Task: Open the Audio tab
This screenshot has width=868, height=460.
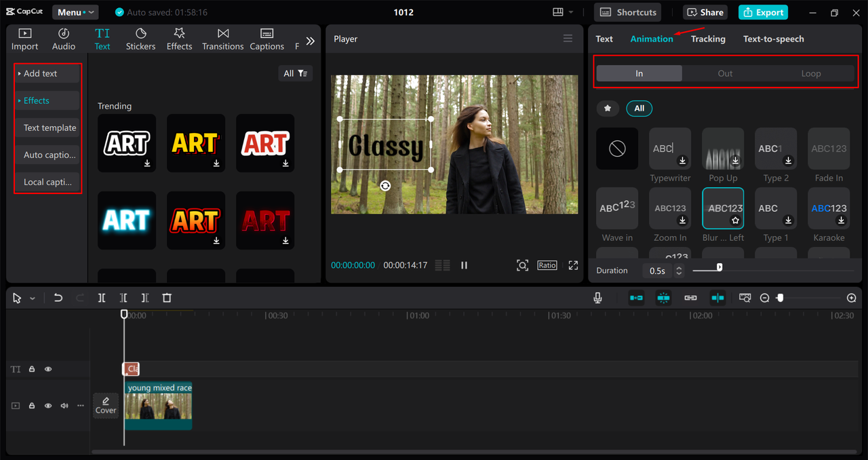Action: click(64, 39)
